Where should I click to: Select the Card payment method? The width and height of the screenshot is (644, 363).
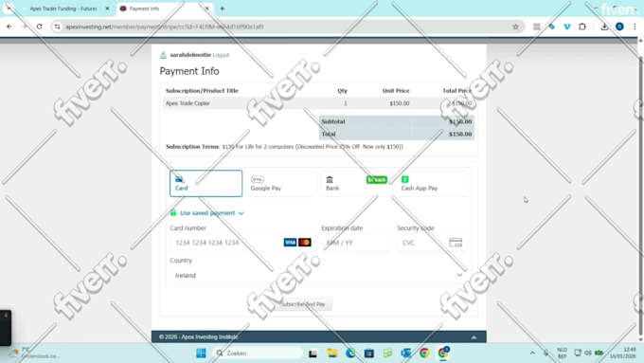[x=206, y=183]
